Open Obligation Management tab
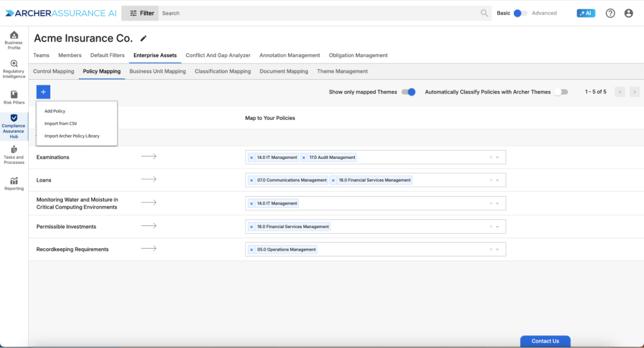Image resolution: width=644 pixels, height=348 pixels. (358, 55)
